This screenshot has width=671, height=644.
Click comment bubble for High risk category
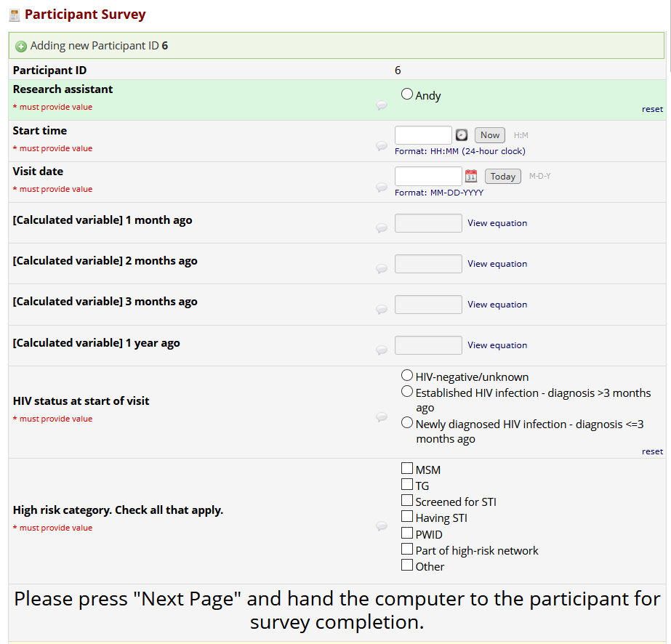(x=381, y=526)
